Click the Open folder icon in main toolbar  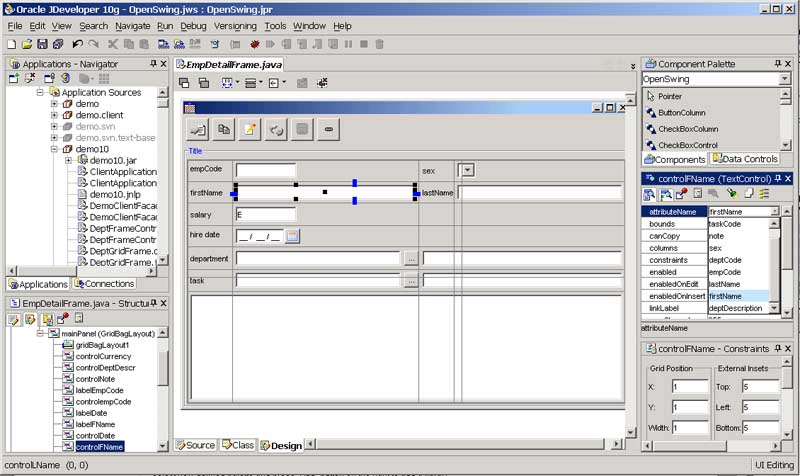click(x=27, y=44)
